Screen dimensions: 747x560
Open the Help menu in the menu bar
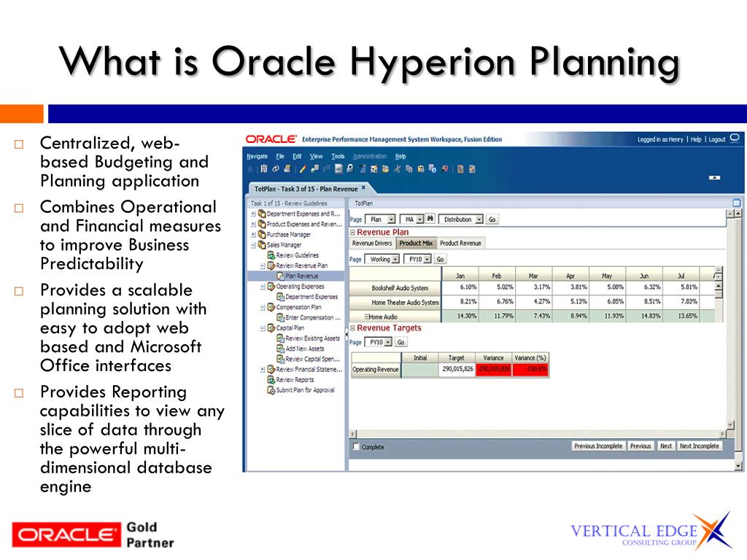point(400,156)
